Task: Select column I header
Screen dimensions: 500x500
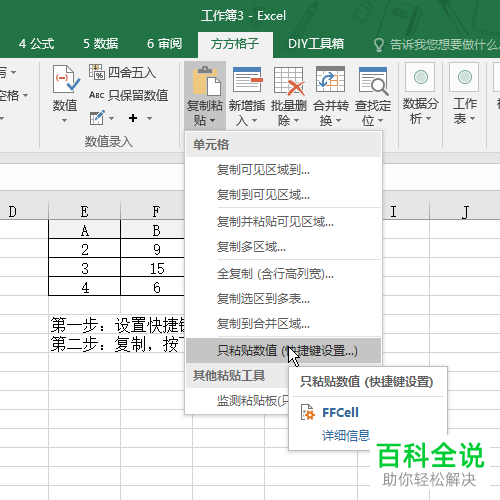Action: tap(406, 212)
